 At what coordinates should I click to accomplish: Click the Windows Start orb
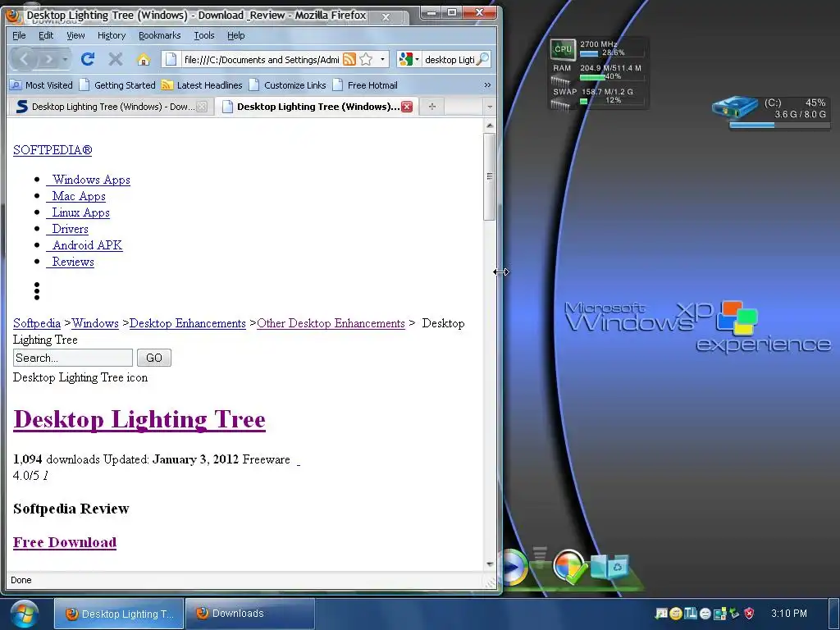click(24, 614)
